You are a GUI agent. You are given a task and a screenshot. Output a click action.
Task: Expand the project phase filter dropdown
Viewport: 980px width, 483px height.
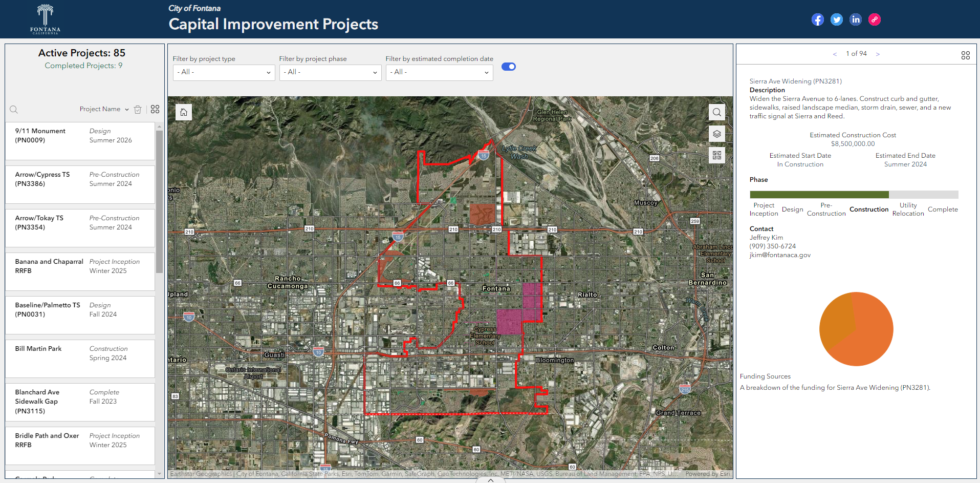tap(330, 72)
